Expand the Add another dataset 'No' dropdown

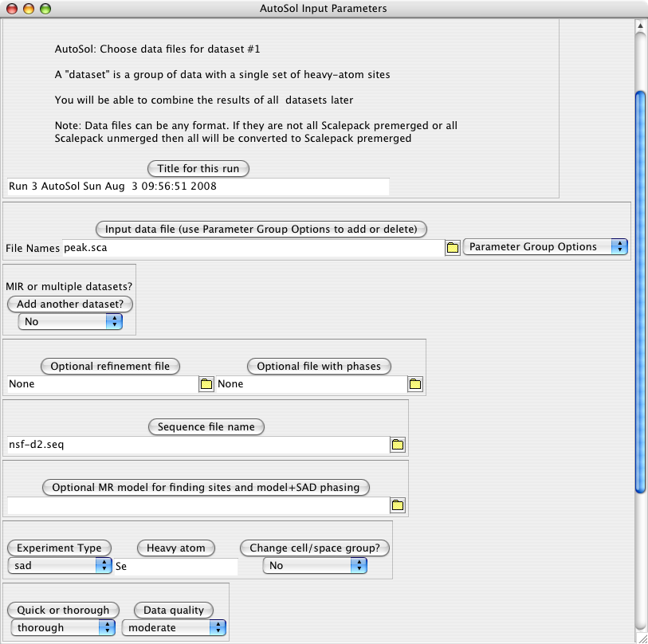[70, 322]
